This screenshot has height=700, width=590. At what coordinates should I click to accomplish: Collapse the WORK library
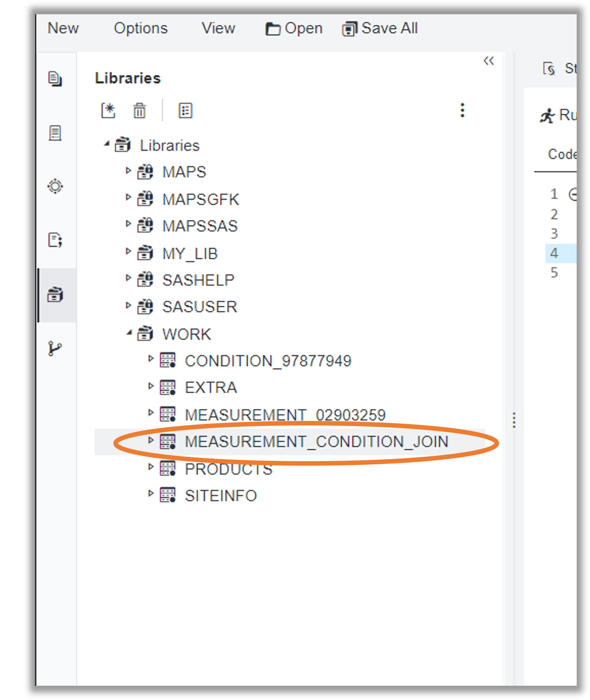click(129, 333)
